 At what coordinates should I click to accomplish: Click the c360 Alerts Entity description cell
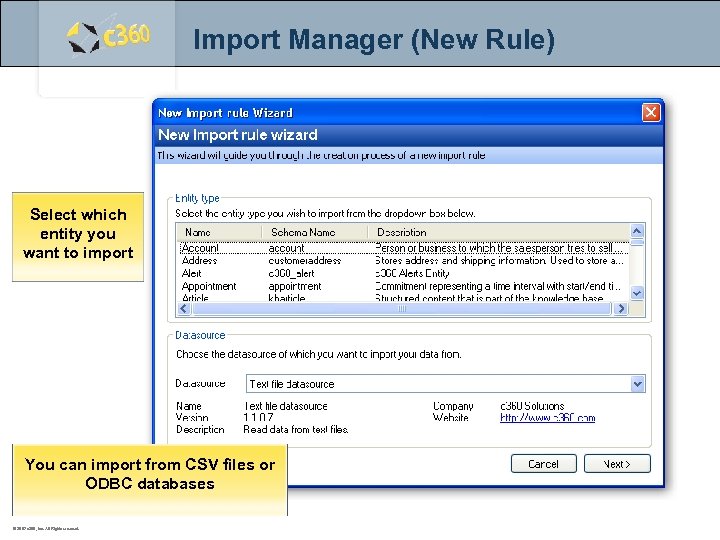coord(412,274)
